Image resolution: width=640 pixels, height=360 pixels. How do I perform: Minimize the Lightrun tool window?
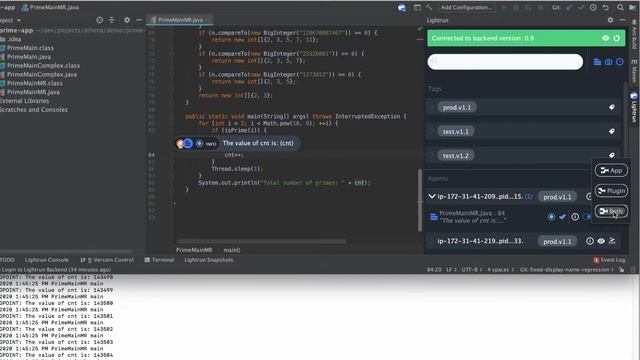coord(622,20)
